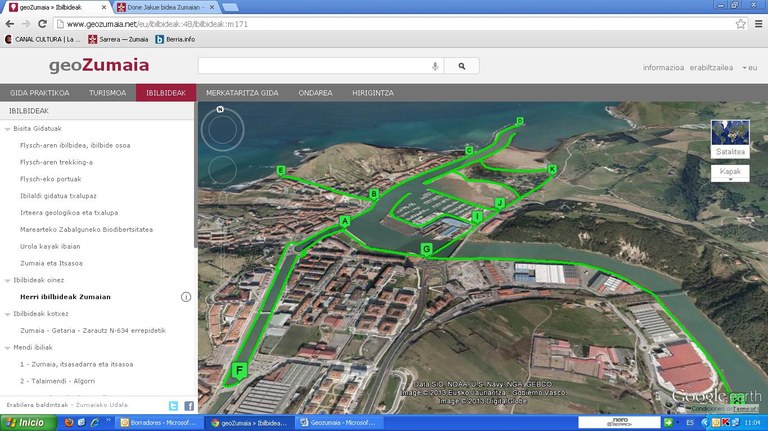The image size is (768, 431).
Task: Click the Twitter share icon
Action: tap(173, 406)
